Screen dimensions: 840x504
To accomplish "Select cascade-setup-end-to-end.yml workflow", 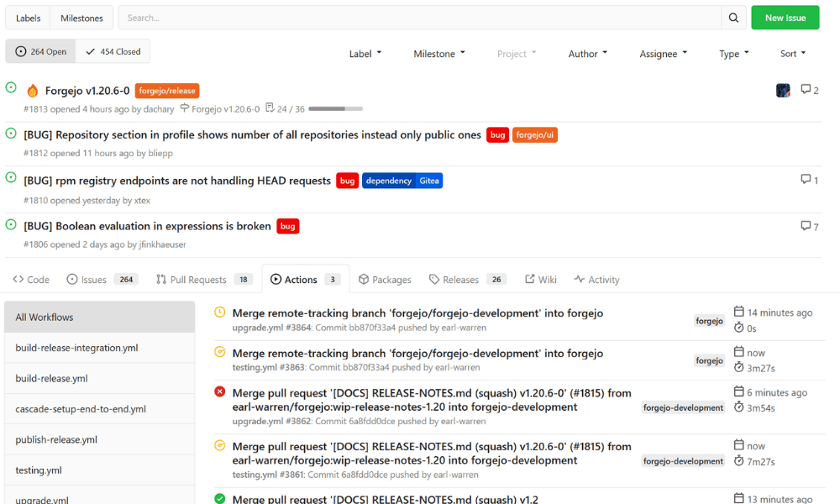I will click(x=100, y=409).
